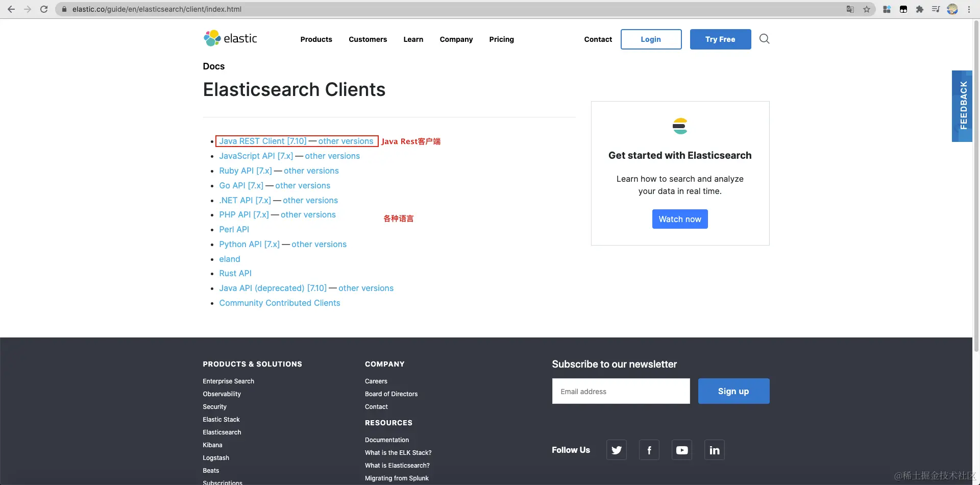Open .NET API [7.x] link

(x=245, y=201)
